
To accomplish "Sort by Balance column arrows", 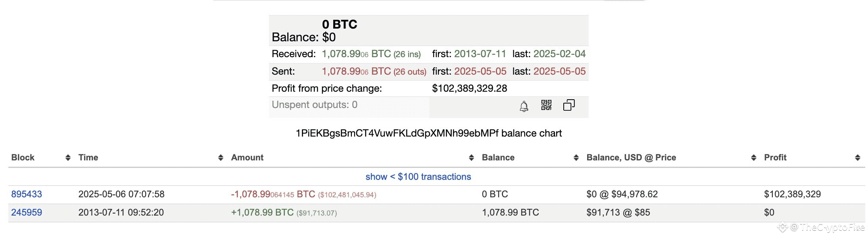I will (576, 158).
